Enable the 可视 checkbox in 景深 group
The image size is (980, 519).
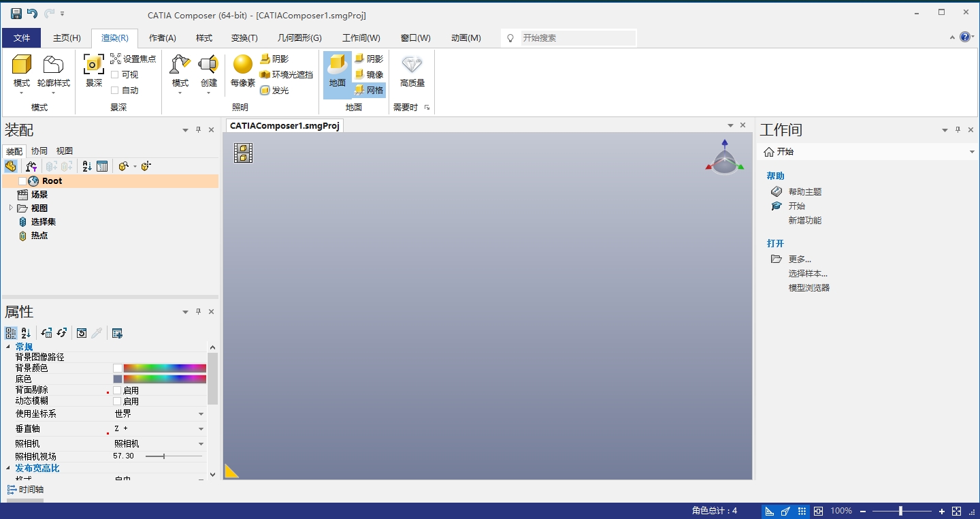114,74
